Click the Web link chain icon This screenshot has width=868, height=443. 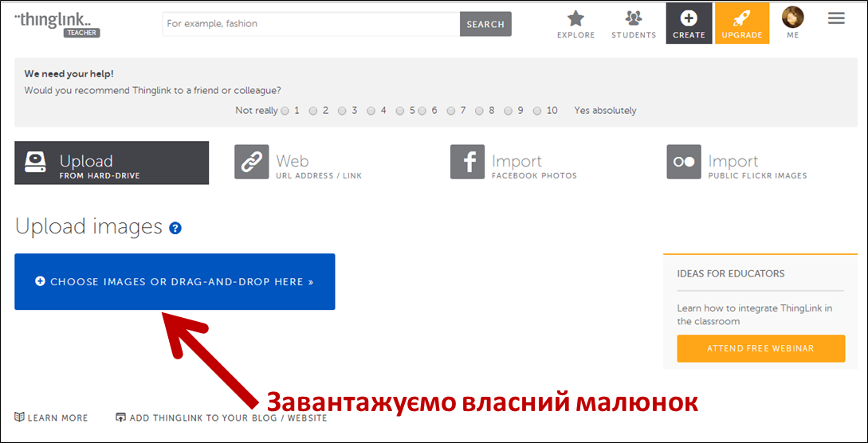[252, 162]
